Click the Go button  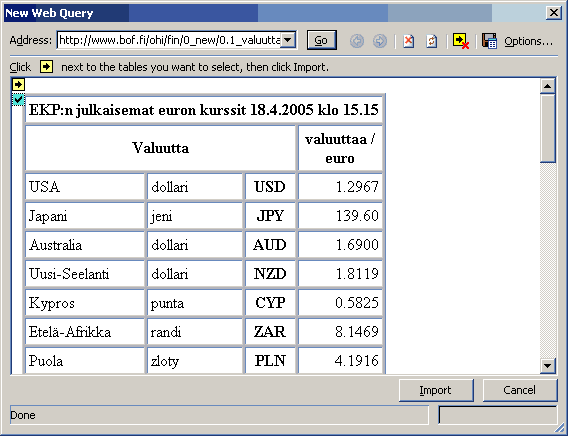(x=321, y=40)
